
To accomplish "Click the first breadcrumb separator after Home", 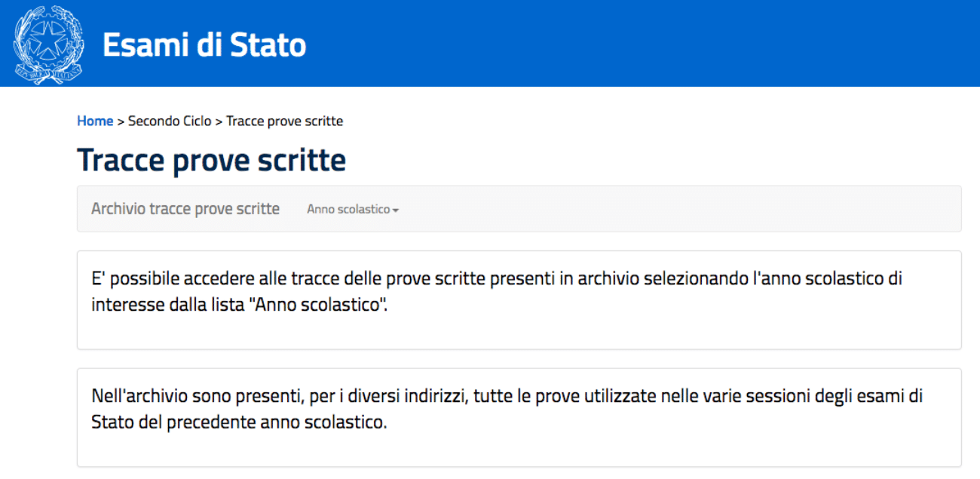I will pos(121,121).
